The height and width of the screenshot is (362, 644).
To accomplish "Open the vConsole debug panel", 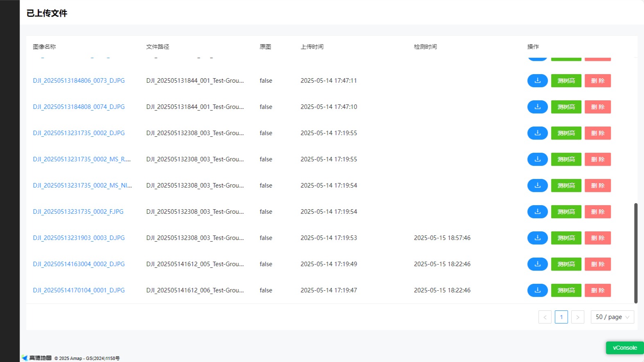I will pos(625,348).
